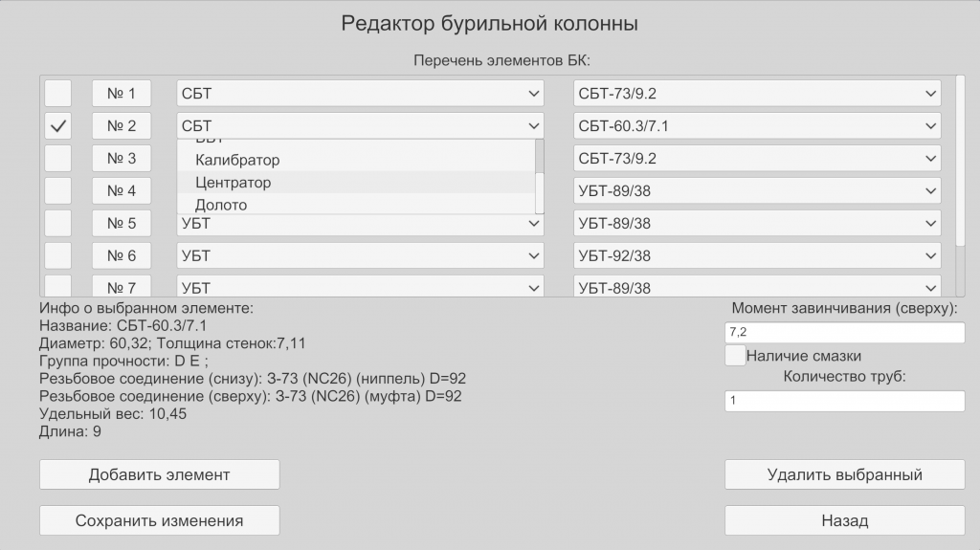Check the checkbox for element № 4
Screen dimensions: 980x550
click(x=58, y=191)
